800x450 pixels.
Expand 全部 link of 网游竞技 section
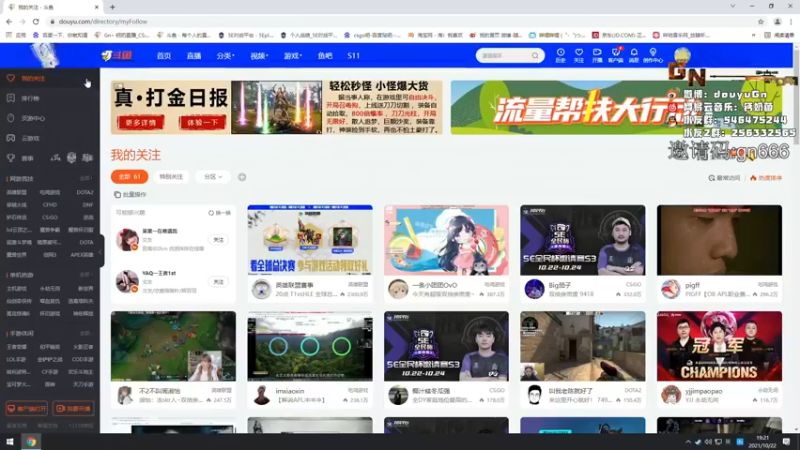click(x=85, y=179)
